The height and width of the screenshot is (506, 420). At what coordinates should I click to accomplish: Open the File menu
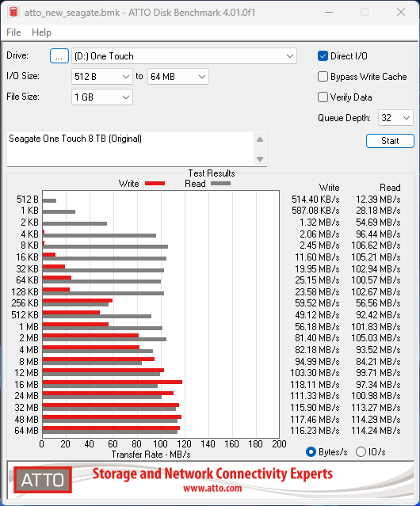coord(13,32)
